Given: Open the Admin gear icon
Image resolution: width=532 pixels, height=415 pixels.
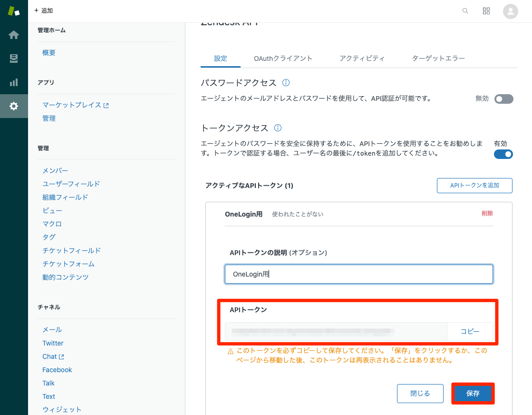Looking at the screenshot, I should [x=14, y=106].
